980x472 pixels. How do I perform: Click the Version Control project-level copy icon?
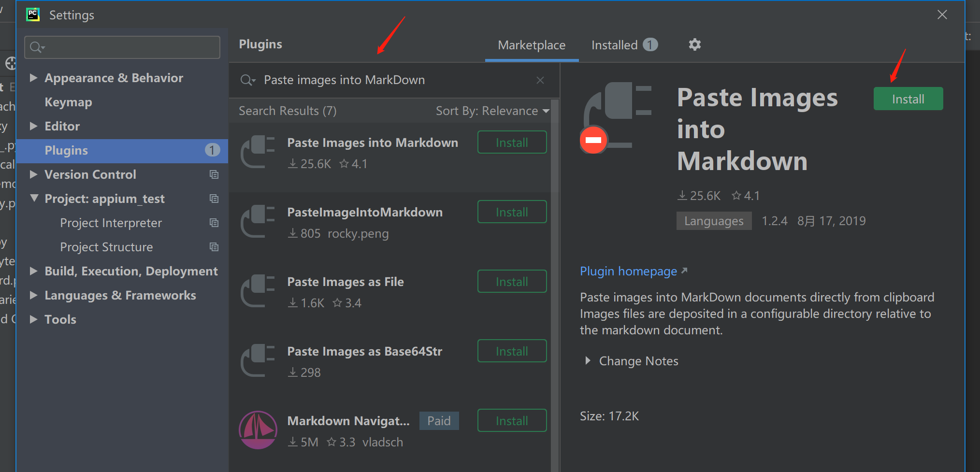[214, 174]
